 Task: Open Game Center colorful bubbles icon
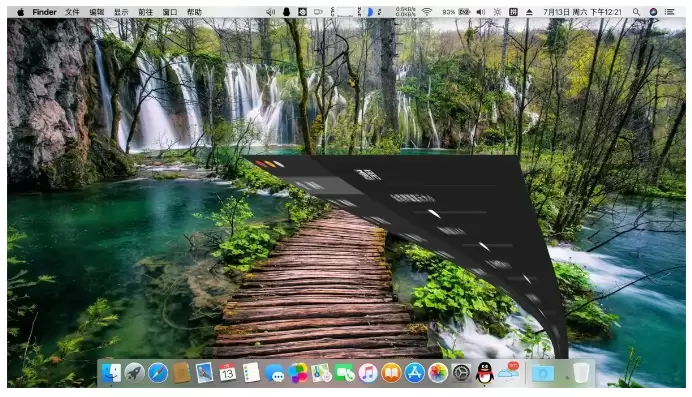pos(298,373)
